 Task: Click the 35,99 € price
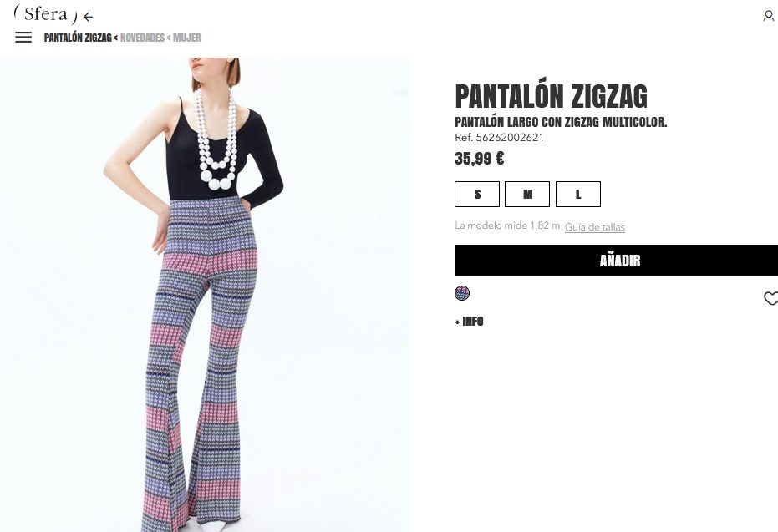pyautogui.click(x=480, y=159)
